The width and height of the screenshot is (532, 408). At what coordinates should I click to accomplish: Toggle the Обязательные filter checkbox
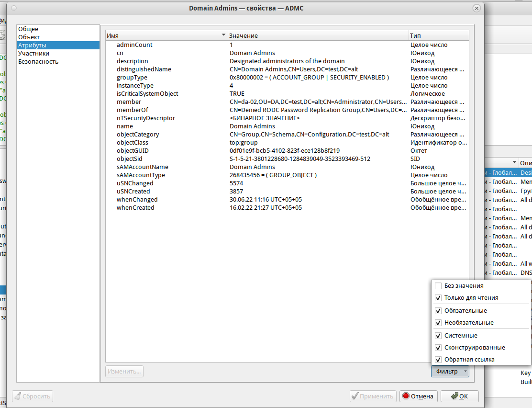438,311
